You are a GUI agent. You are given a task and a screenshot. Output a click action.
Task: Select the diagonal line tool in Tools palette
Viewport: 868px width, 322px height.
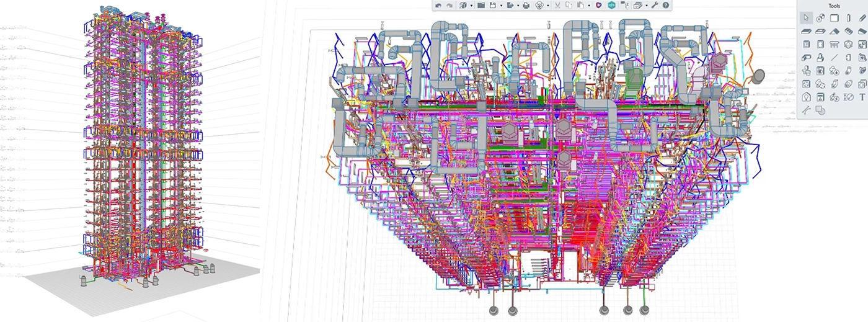point(835,58)
